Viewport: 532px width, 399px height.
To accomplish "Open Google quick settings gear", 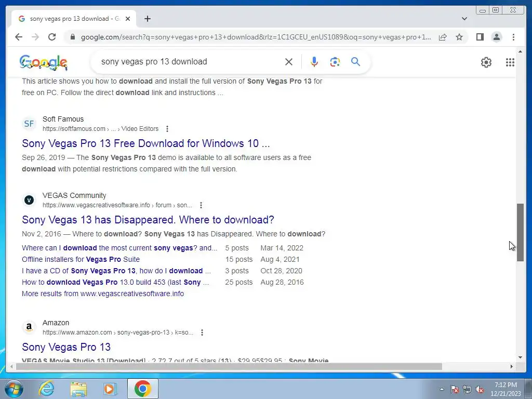I will tap(486, 62).
